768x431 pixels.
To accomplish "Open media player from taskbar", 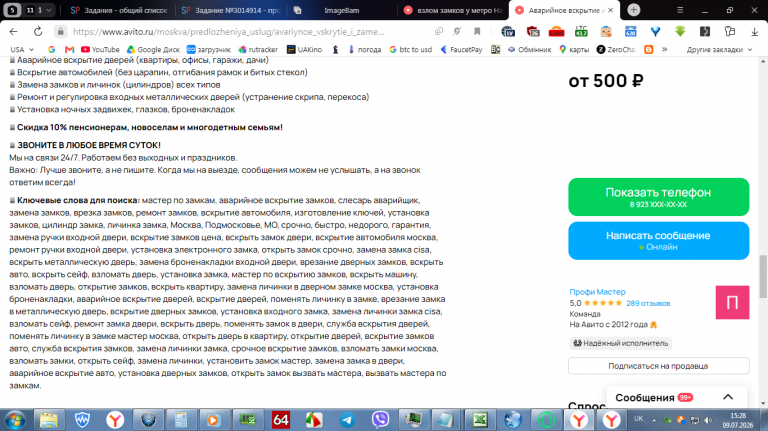I will [214, 420].
